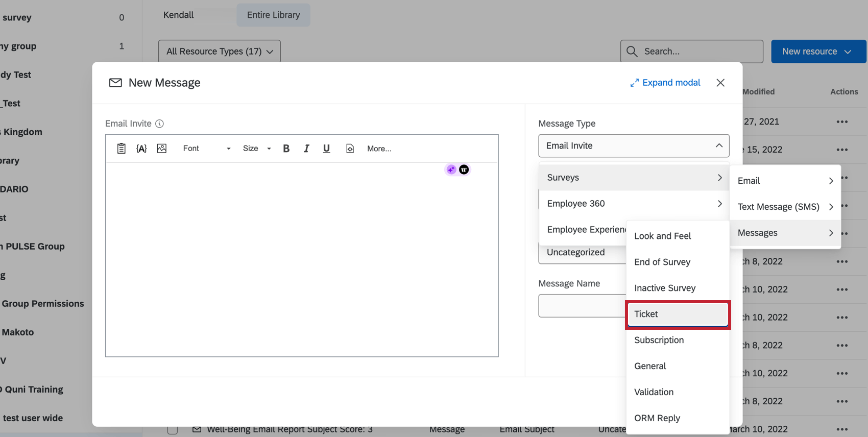Insert piped text with {A} icon
Image resolution: width=868 pixels, height=437 pixels.
point(141,149)
